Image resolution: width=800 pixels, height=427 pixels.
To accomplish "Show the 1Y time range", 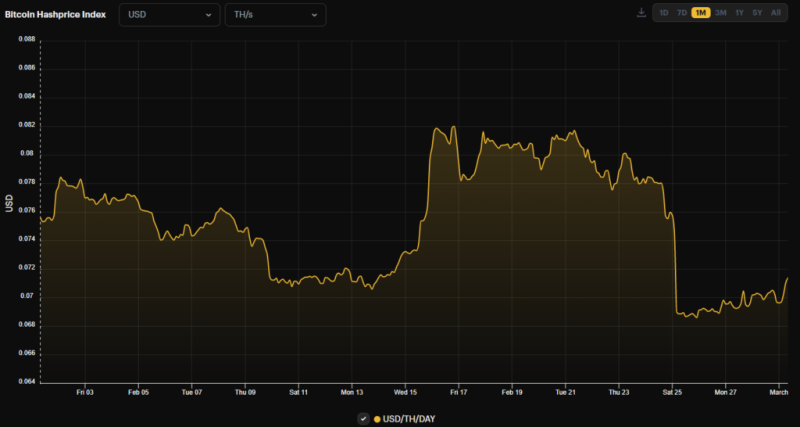I will click(x=739, y=13).
